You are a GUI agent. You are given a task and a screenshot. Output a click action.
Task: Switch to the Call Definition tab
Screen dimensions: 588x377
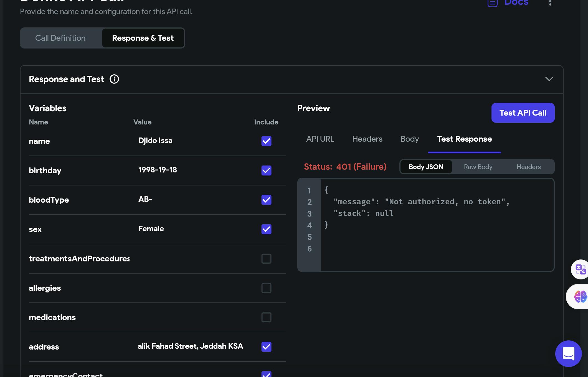pos(60,38)
